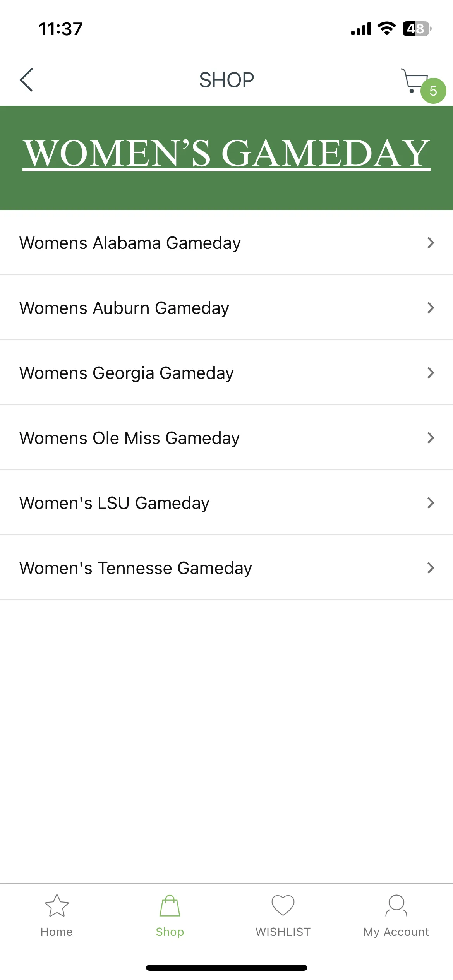
Task: Expand chevron beside Womens Ole Miss Gameday
Action: pos(431,438)
